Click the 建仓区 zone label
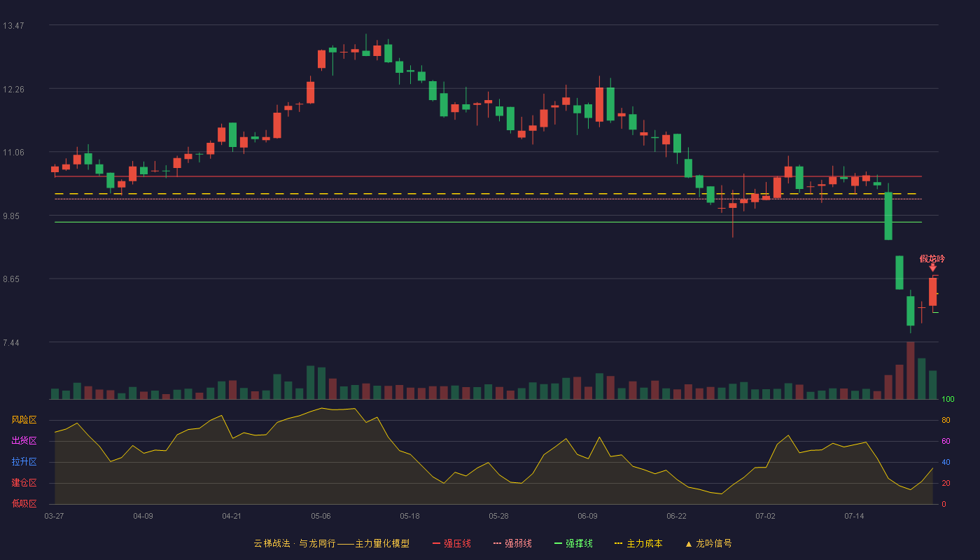Viewport: 980px width, 560px height. (x=24, y=483)
